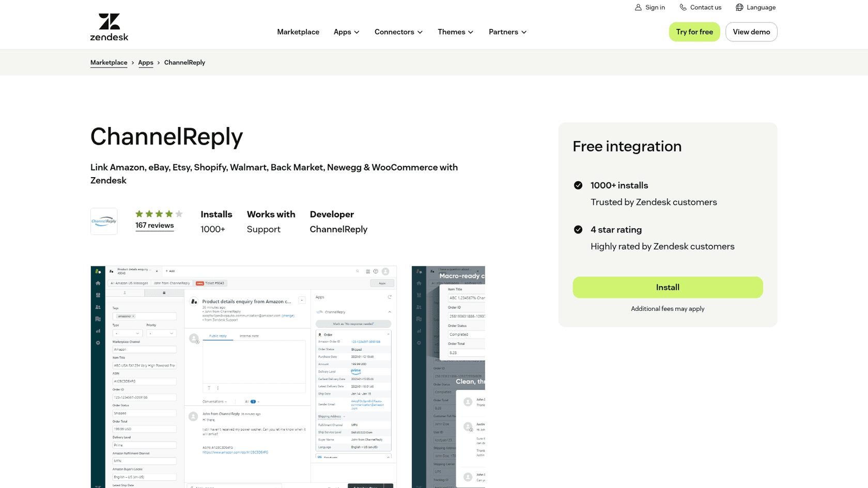This screenshot has width=868, height=488.
Task: Click the Try for free button
Action: (x=694, y=32)
